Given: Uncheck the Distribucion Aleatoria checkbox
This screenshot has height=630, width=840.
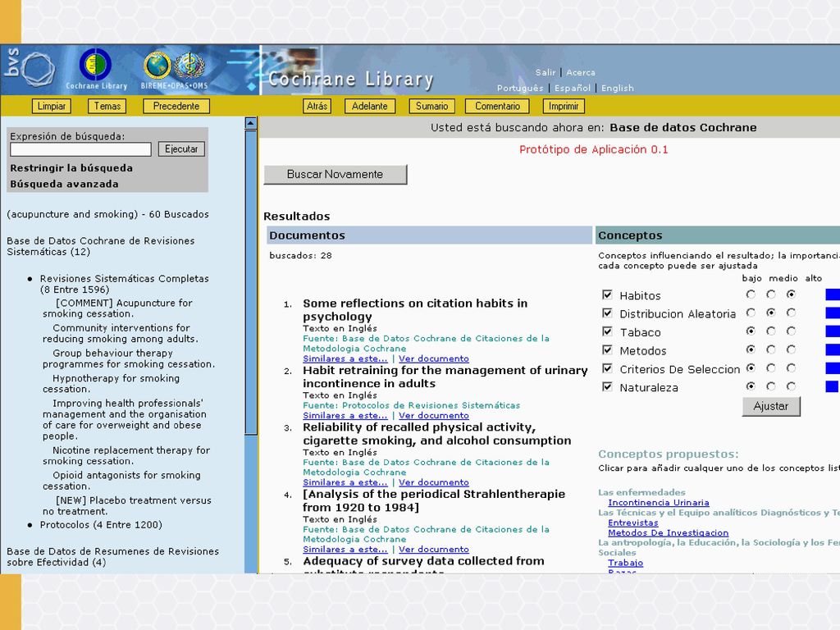Looking at the screenshot, I should pos(607,313).
